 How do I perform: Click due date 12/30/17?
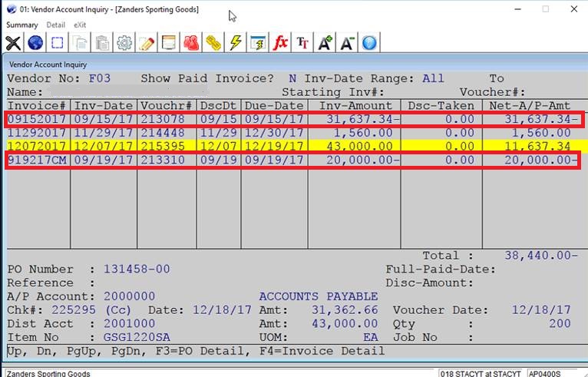274,133
